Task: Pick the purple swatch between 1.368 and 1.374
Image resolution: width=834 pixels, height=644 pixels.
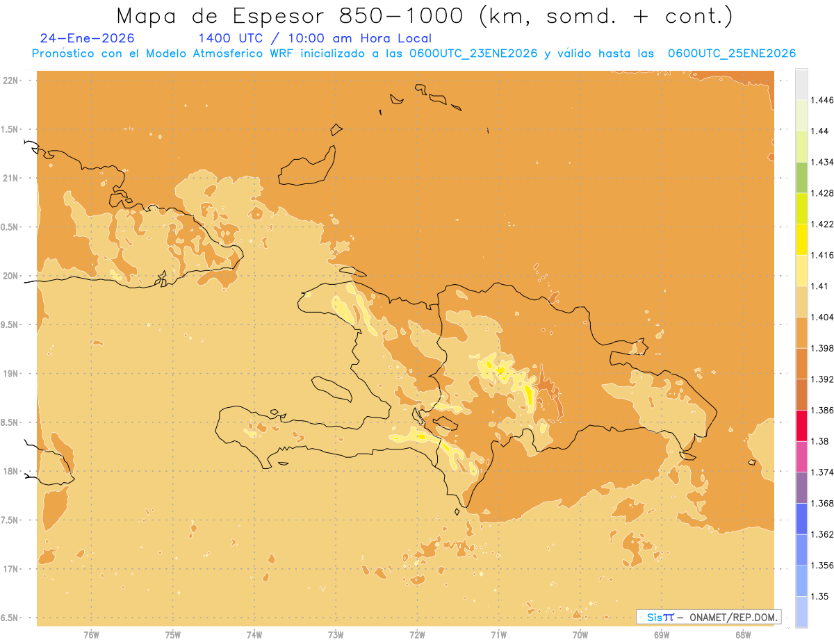Action: pyautogui.click(x=801, y=488)
